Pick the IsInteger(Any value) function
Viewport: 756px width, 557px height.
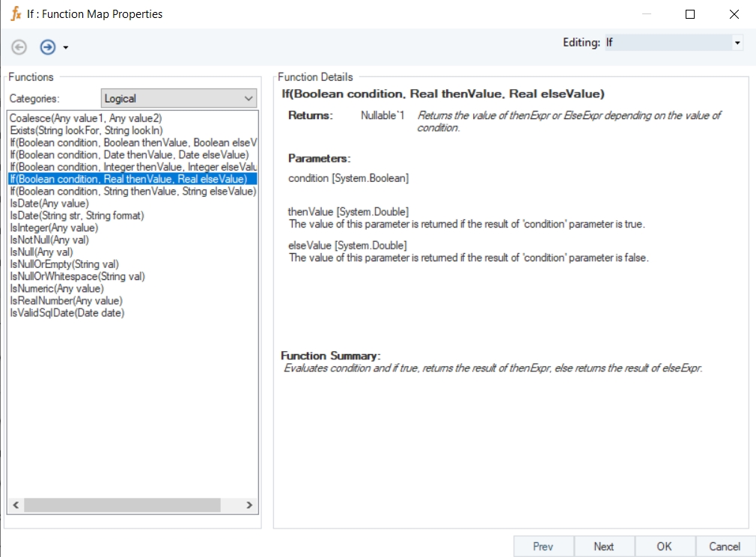[54, 228]
